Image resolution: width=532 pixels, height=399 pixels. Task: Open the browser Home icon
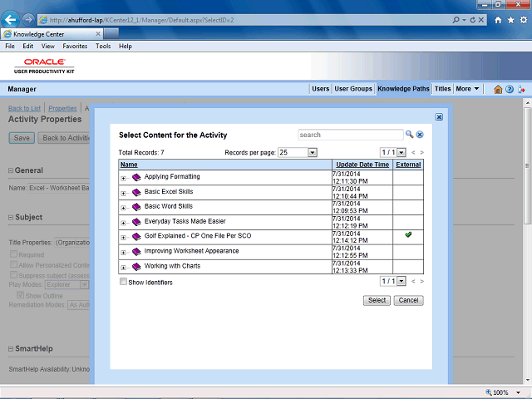tap(498, 20)
